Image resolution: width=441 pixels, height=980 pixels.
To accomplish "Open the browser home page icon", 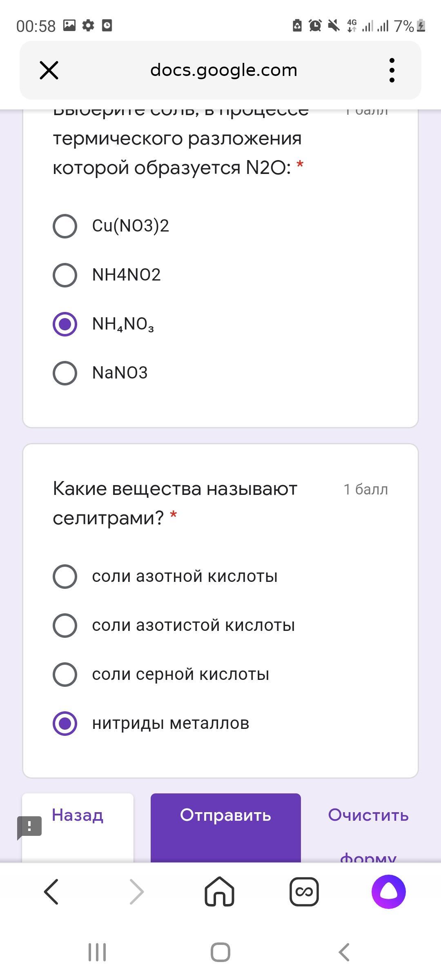I will click(x=220, y=892).
